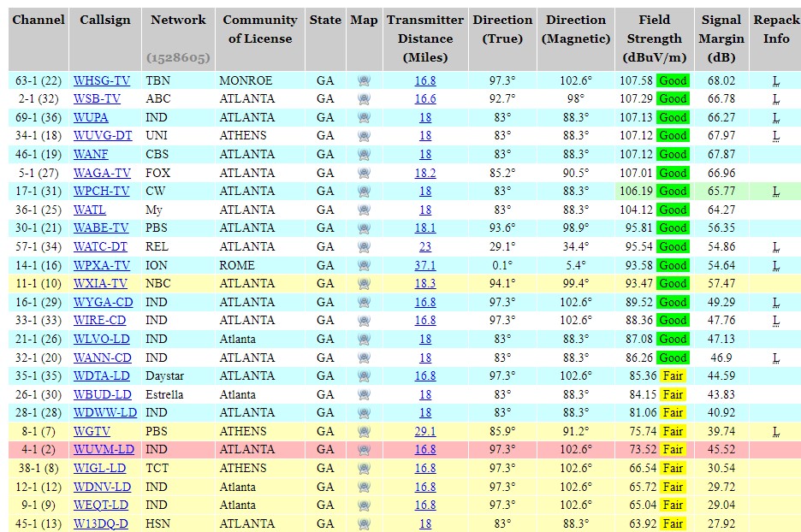Click WABE-TV distance link 18.1
Screen dimensions: 801x532
click(x=425, y=228)
